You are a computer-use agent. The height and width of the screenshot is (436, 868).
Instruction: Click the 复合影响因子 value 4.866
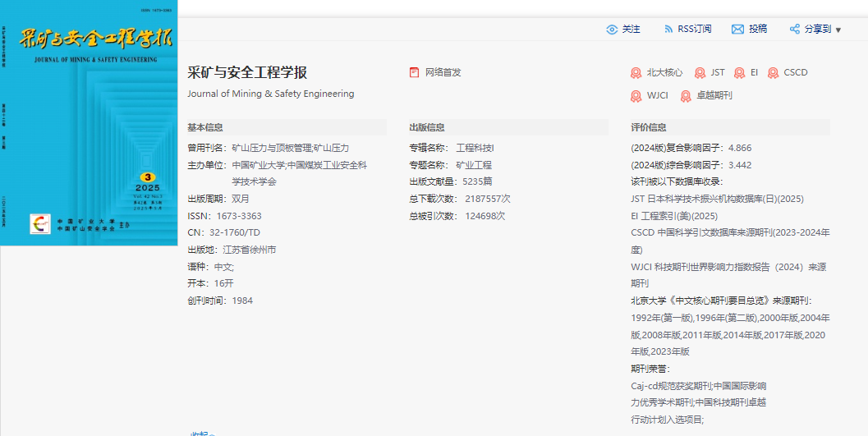click(740, 149)
